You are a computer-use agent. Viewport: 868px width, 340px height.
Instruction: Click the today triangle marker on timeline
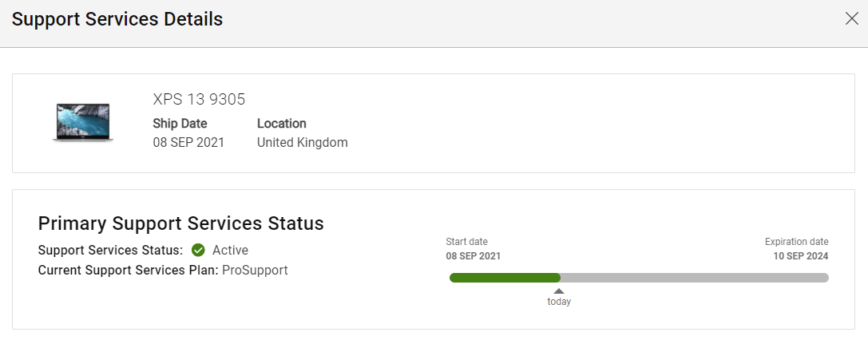(559, 291)
